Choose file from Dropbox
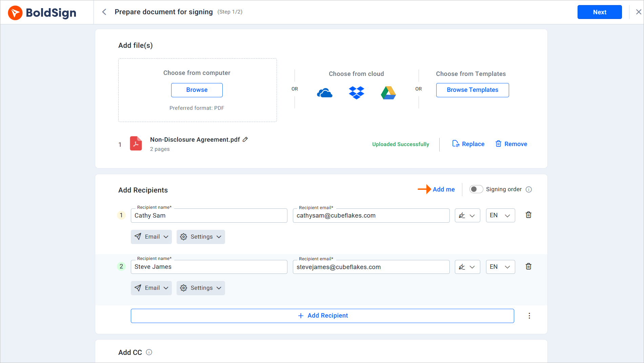 point(357,93)
